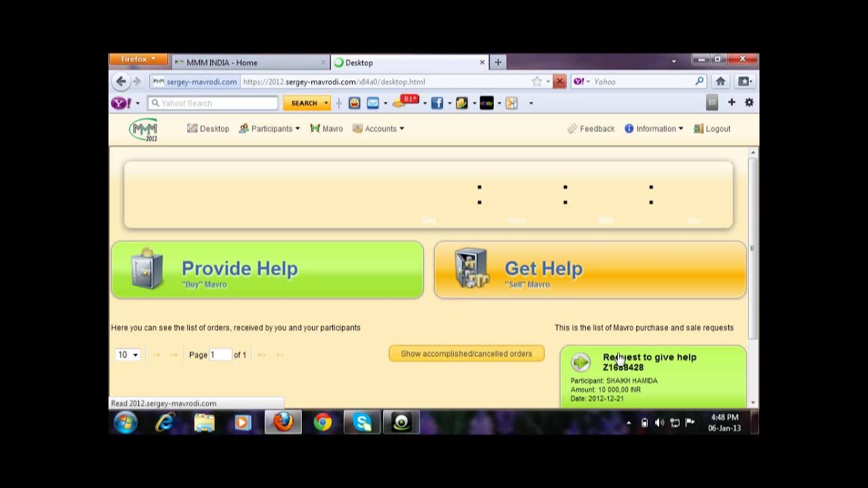This screenshot has width=868, height=488.
Task: Expand the Facebook icon dropdown arrow
Action: point(449,104)
